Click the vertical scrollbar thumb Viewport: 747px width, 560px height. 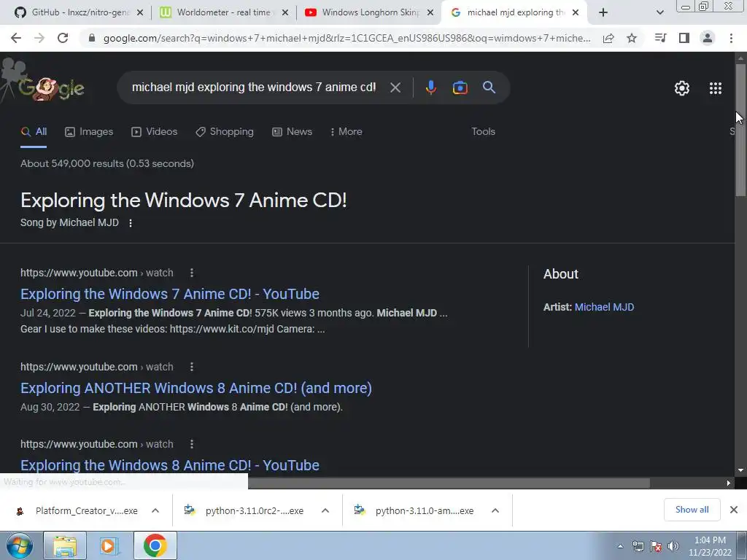click(x=740, y=130)
